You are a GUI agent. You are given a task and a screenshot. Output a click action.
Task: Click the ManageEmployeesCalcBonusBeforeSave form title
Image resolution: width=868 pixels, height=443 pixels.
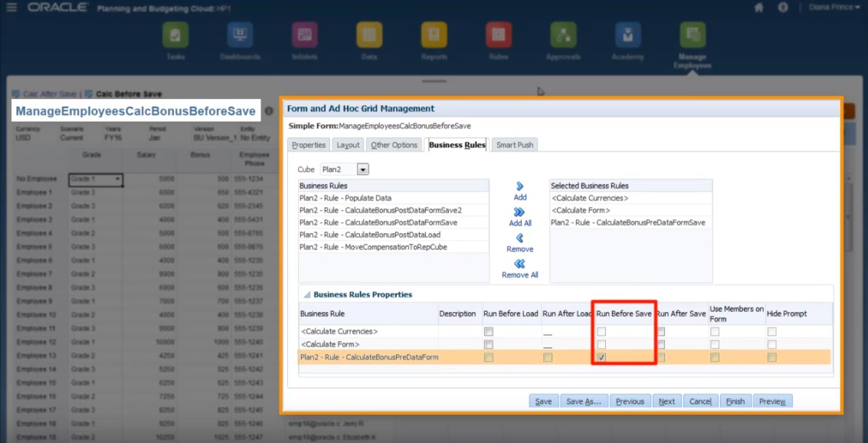click(x=135, y=111)
